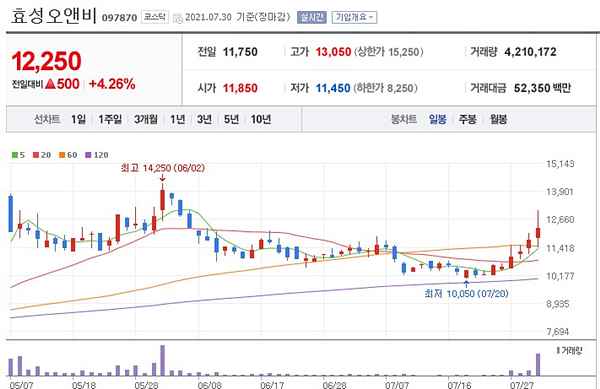600x389 pixels.
Task: Select the 3개월 line chart period
Action: pyautogui.click(x=146, y=119)
